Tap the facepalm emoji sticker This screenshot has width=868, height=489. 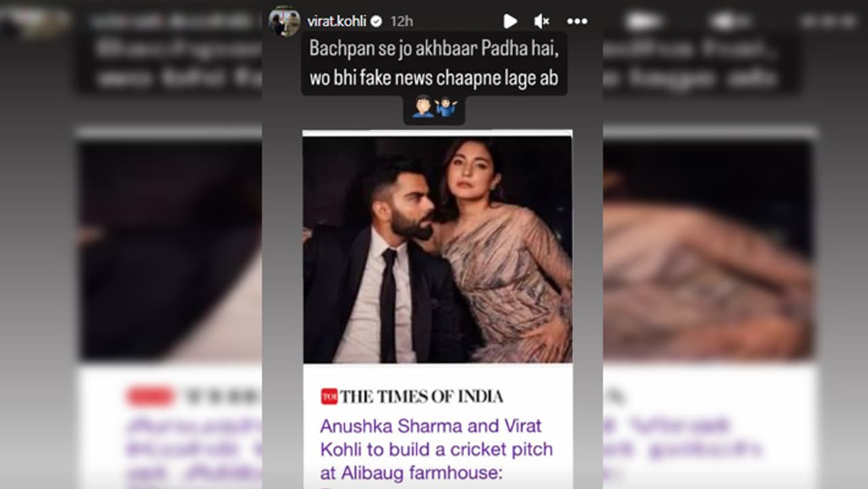[x=423, y=107]
